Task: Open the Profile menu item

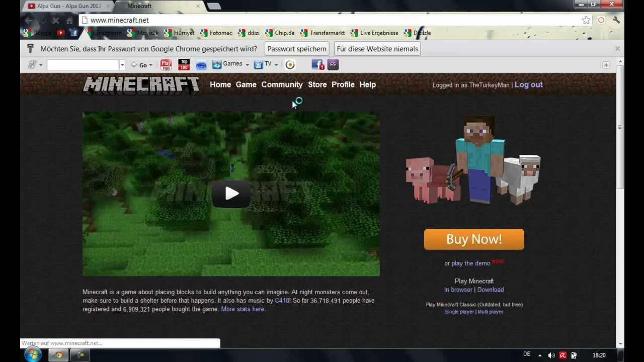Action: [x=343, y=84]
